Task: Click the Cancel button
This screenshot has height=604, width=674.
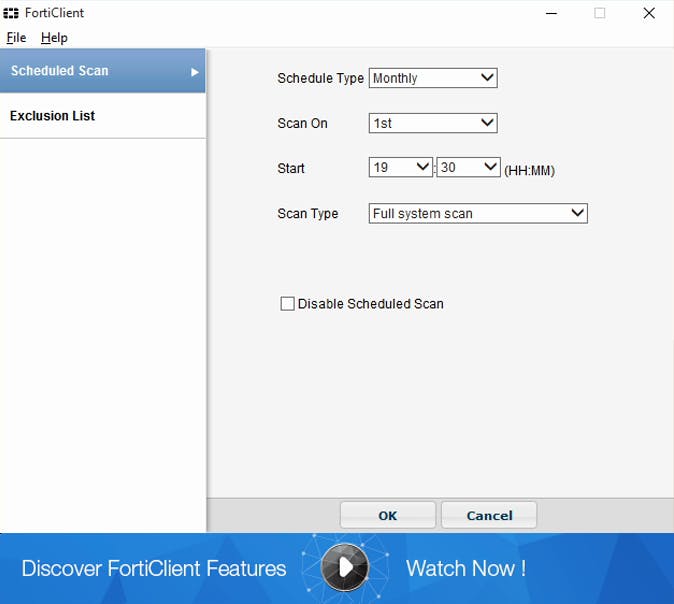Action: 489,515
